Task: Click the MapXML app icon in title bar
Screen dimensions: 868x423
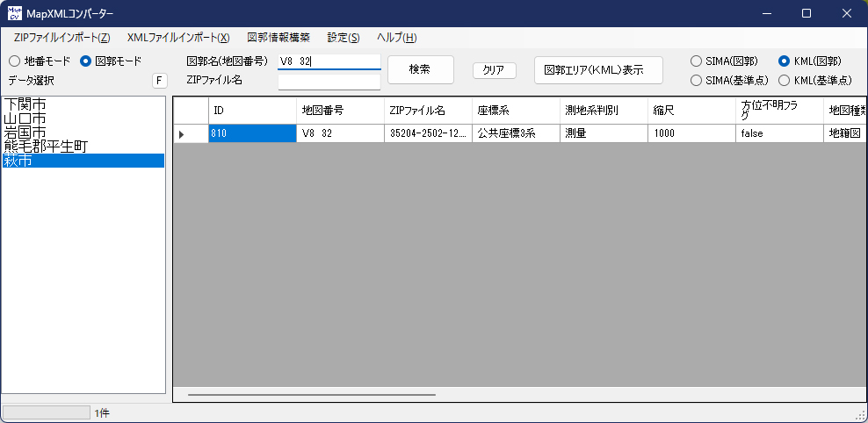Action: [15, 14]
